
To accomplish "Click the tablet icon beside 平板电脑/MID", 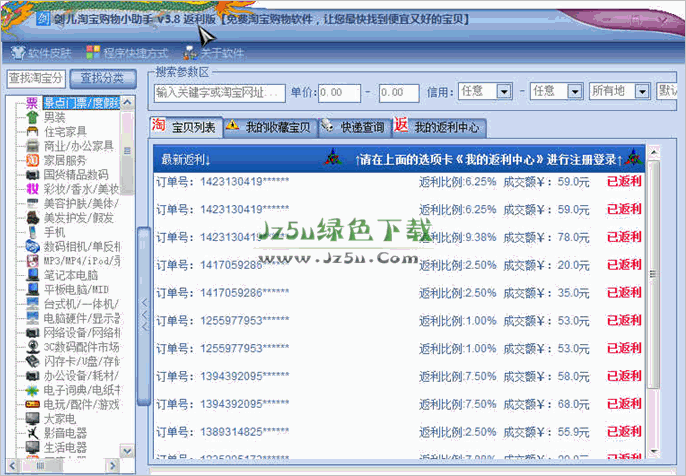I will tap(32, 289).
